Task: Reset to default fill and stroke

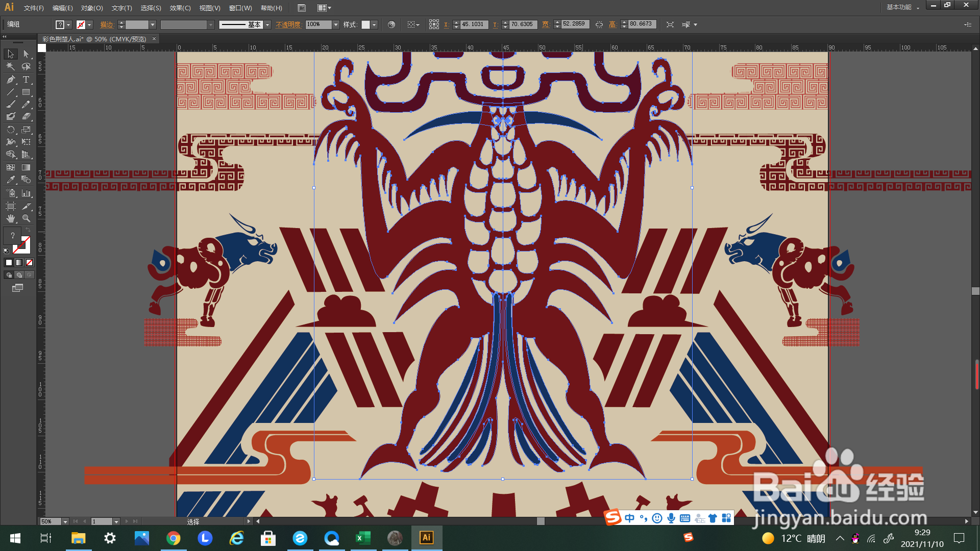Action: tap(6, 251)
